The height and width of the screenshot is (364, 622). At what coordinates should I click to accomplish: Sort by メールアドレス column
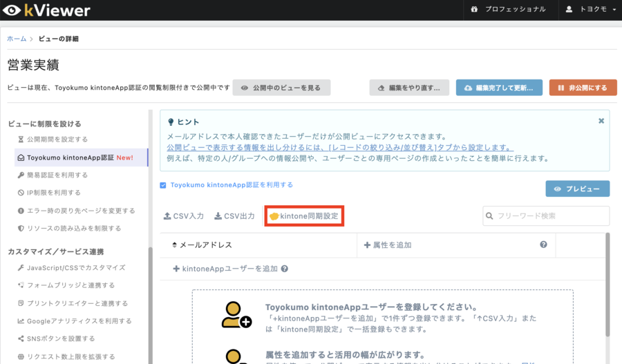point(202,245)
